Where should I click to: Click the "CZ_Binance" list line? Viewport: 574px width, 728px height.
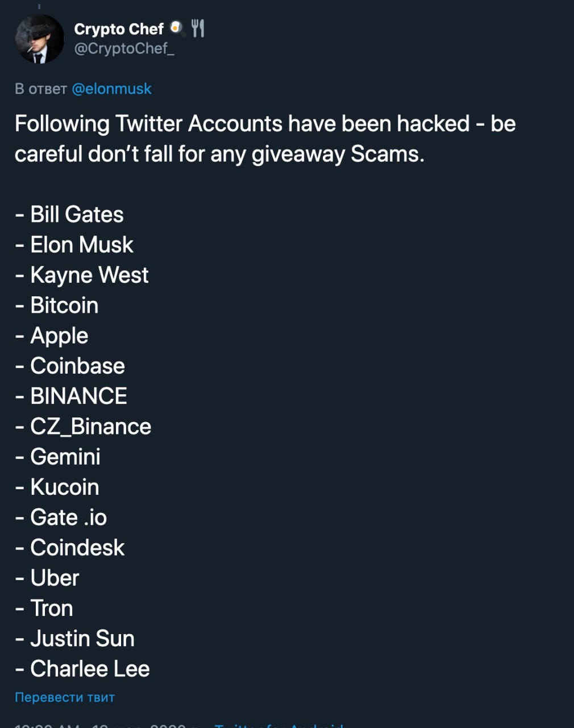tap(83, 427)
